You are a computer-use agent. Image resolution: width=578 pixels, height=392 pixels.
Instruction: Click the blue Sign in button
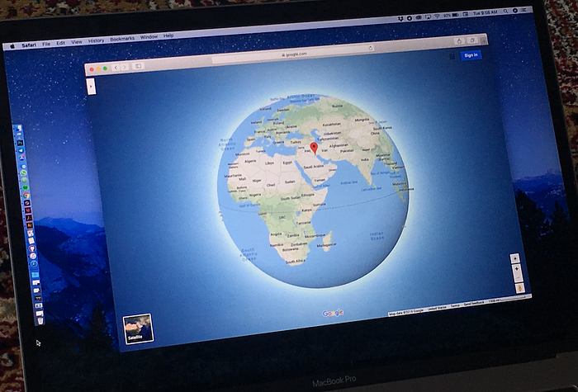click(471, 55)
